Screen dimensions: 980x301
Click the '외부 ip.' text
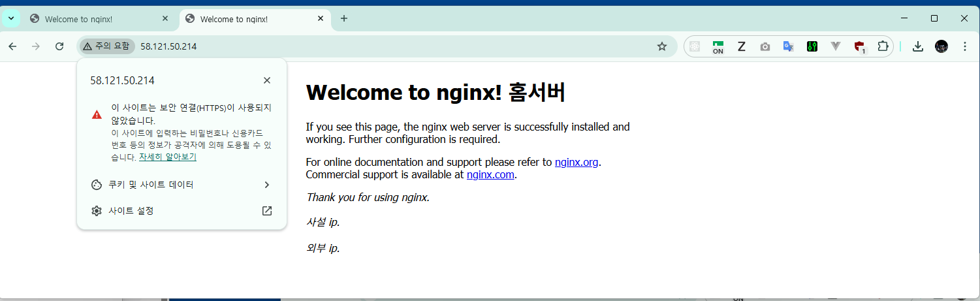pyautogui.click(x=323, y=248)
